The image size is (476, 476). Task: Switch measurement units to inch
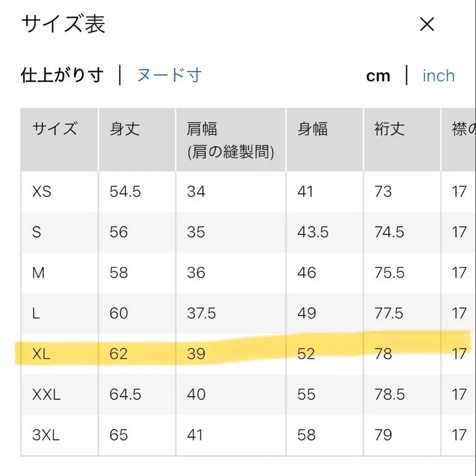[438, 76]
